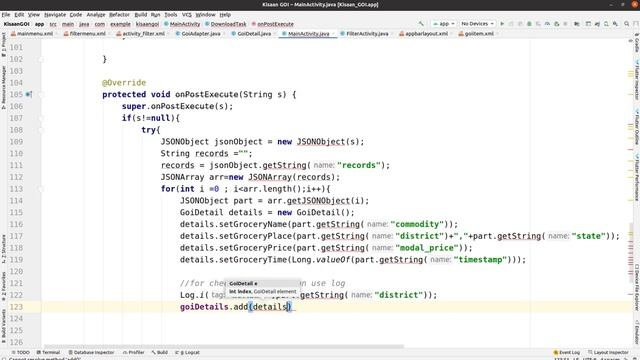Open the Project tool window sidebar button
Viewport: 640px width, 360px height.
pos(3,45)
